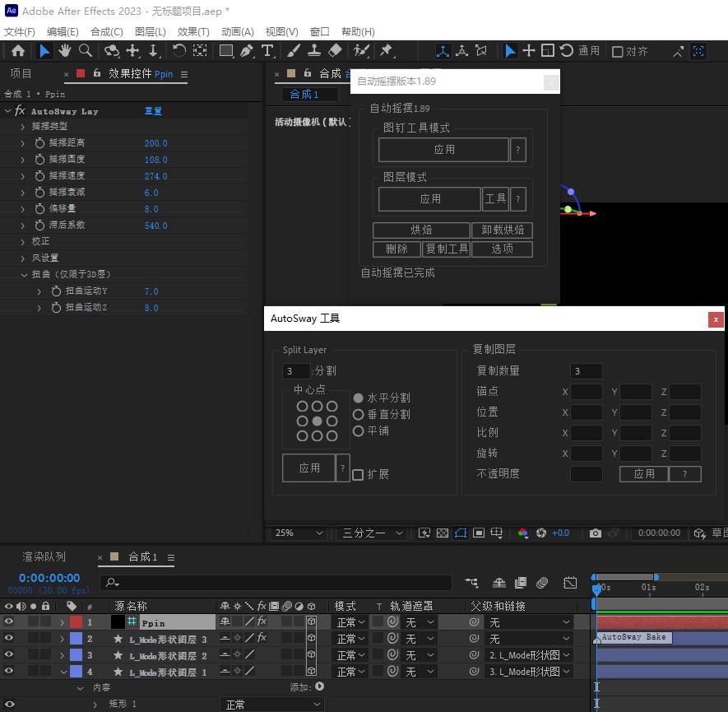This screenshot has height=712, width=728.
Task: Click the graph editor icon in timeline
Action: 570,583
